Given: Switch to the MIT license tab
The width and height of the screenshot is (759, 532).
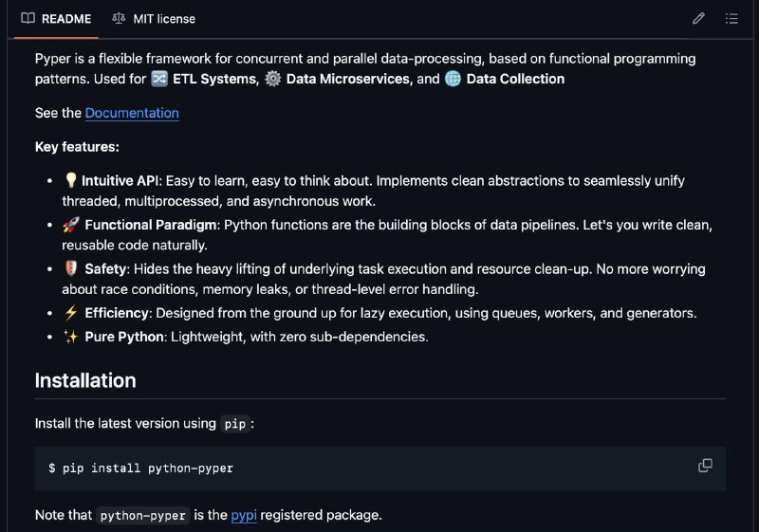Looking at the screenshot, I should (x=154, y=19).
